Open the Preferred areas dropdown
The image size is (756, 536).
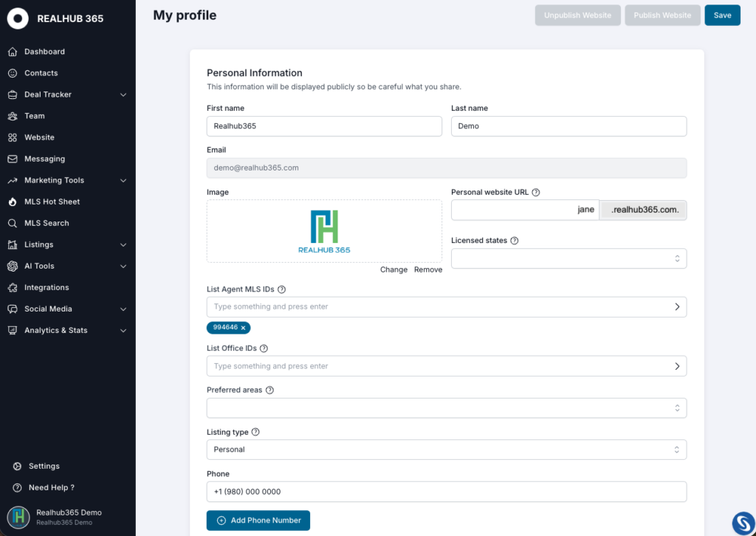click(x=447, y=408)
